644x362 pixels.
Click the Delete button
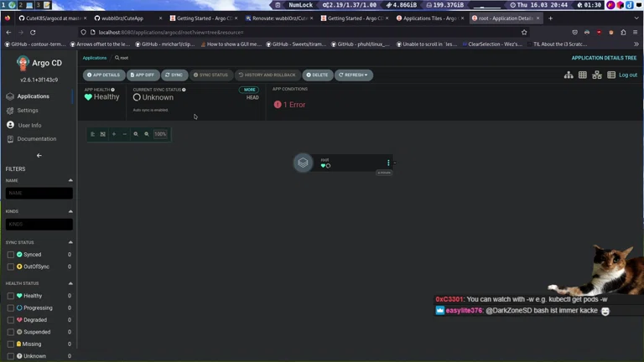(318, 75)
